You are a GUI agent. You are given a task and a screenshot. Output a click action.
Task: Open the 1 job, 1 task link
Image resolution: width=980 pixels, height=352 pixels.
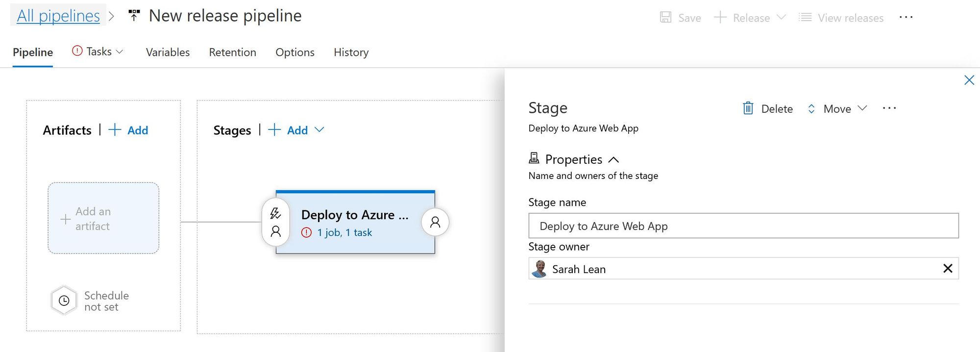pos(344,232)
